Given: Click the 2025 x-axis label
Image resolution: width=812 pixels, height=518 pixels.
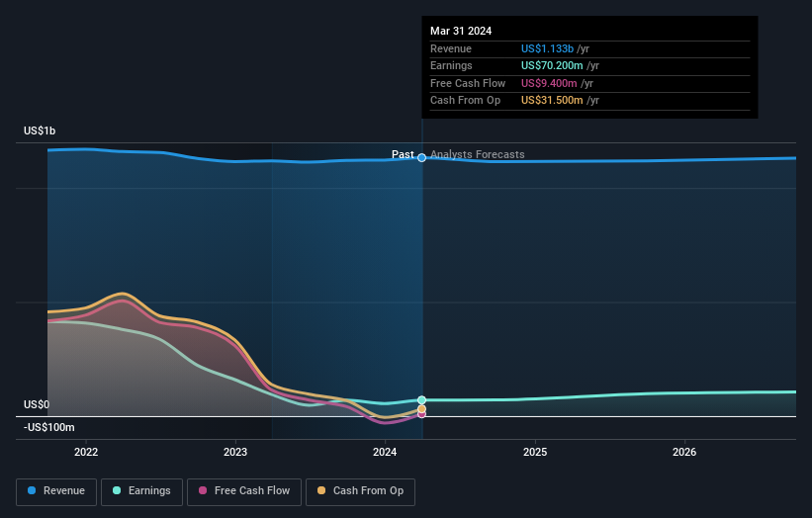Looking at the screenshot, I should tap(535, 452).
